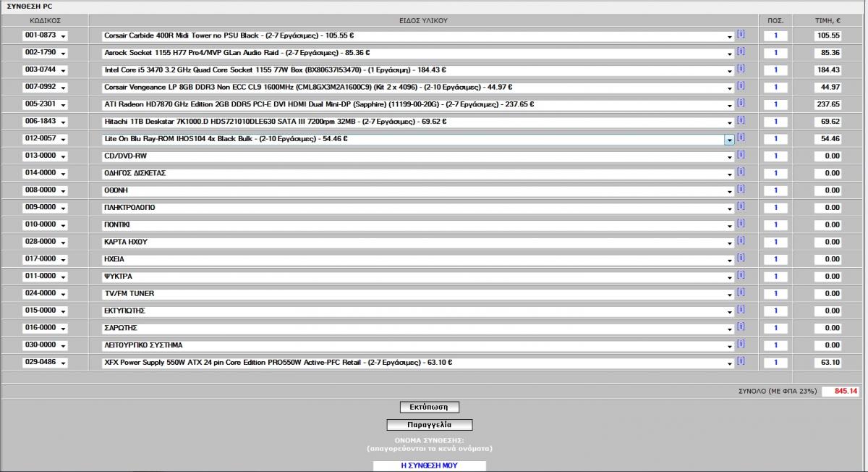Image resolution: width=868 pixels, height=472 pixels.
Task: Expand the Lite On Blu Ray-ROM dropdown arrow
Action: tap(729, 139)
